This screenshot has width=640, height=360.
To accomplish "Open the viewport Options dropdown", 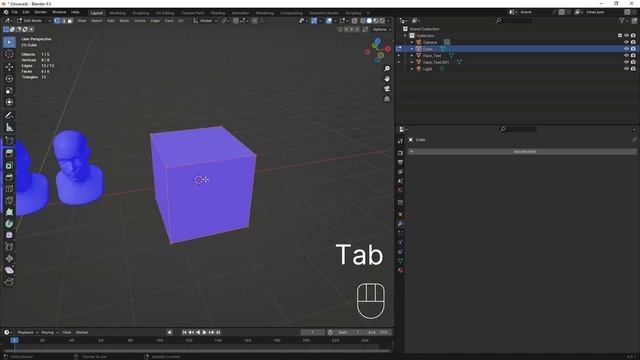I will pos(381,29).
